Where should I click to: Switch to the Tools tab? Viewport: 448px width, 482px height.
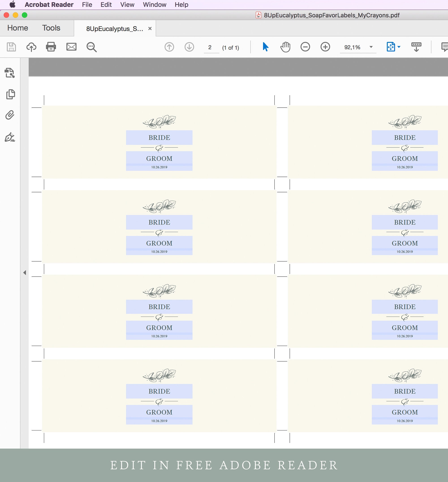click(51, 28)
